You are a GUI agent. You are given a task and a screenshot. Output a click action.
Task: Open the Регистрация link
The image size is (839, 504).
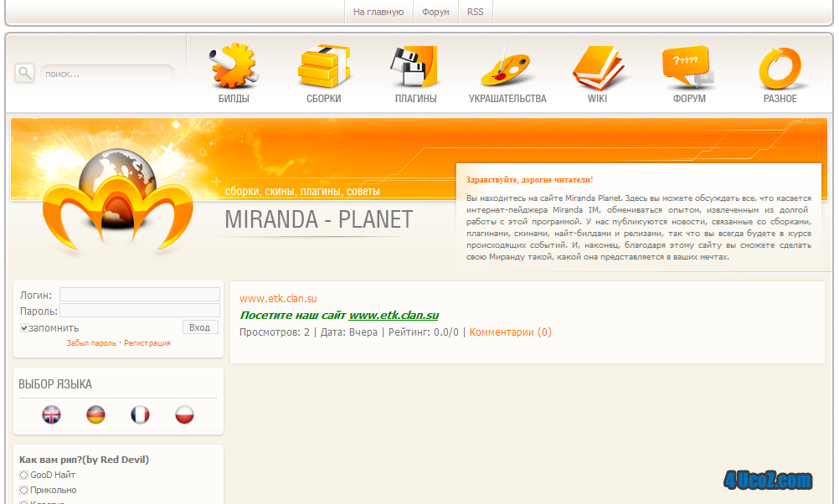pos(147,343)
